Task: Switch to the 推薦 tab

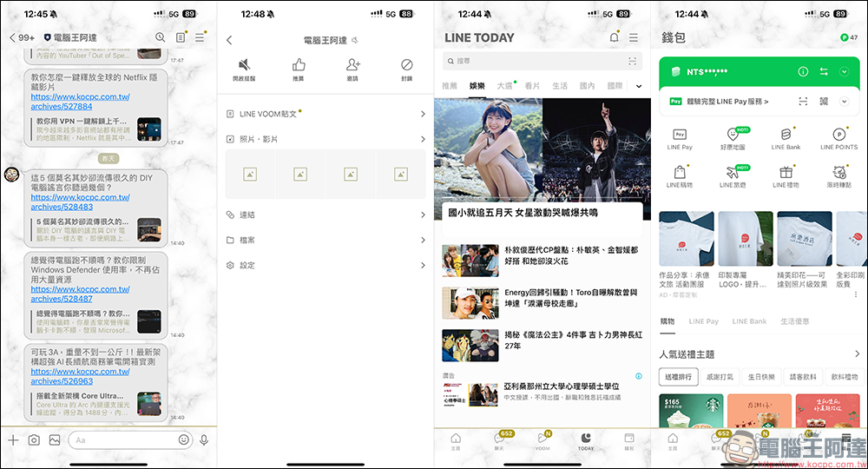Action: coord(450,86)
